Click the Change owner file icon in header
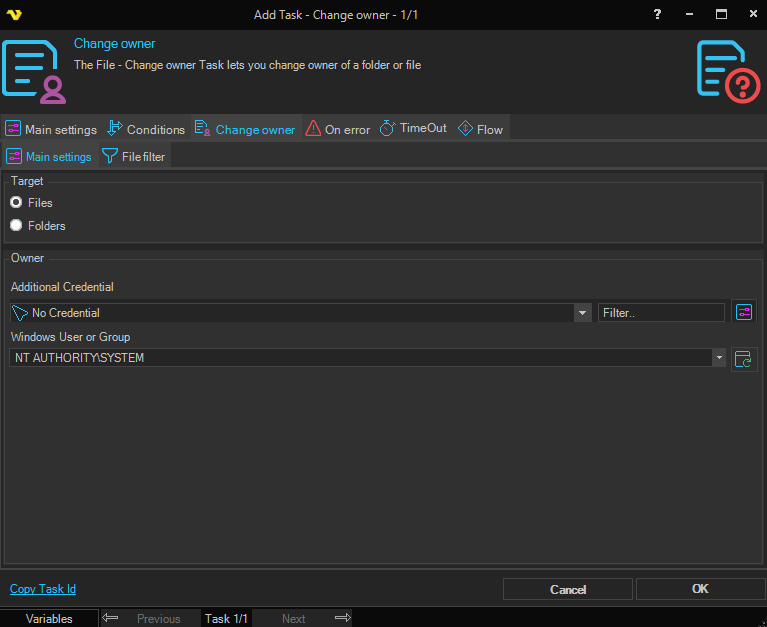 click(35, 70)
